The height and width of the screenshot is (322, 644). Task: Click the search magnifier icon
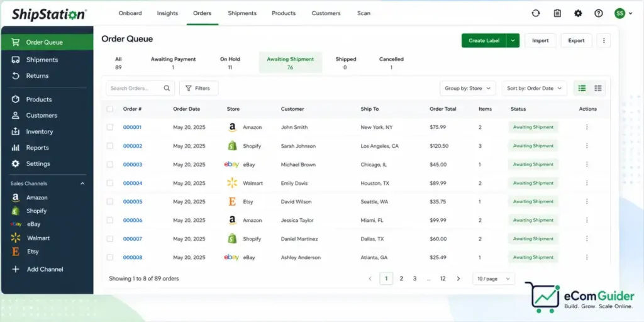[x=166, y=88]
